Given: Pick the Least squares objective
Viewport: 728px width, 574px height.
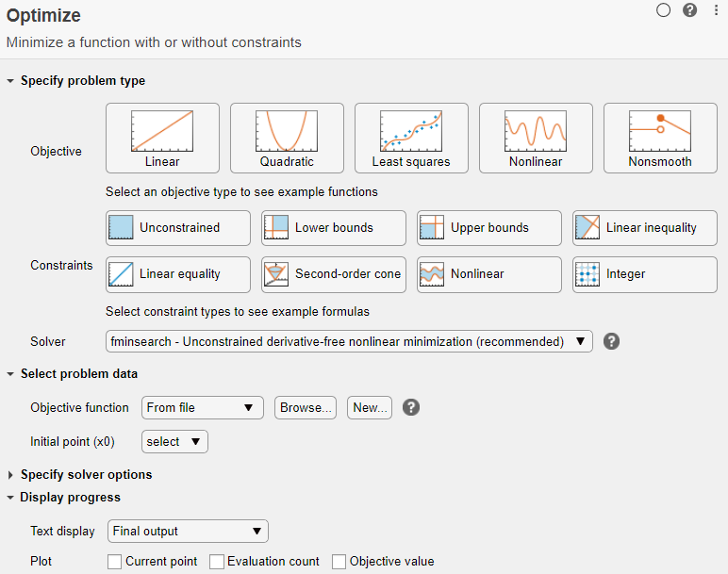Looking at the screenshot, I should coord(411,138).
